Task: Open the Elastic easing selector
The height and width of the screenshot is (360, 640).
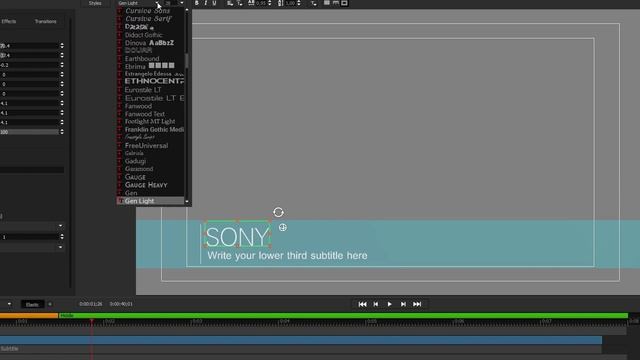Action: [32, 304]
